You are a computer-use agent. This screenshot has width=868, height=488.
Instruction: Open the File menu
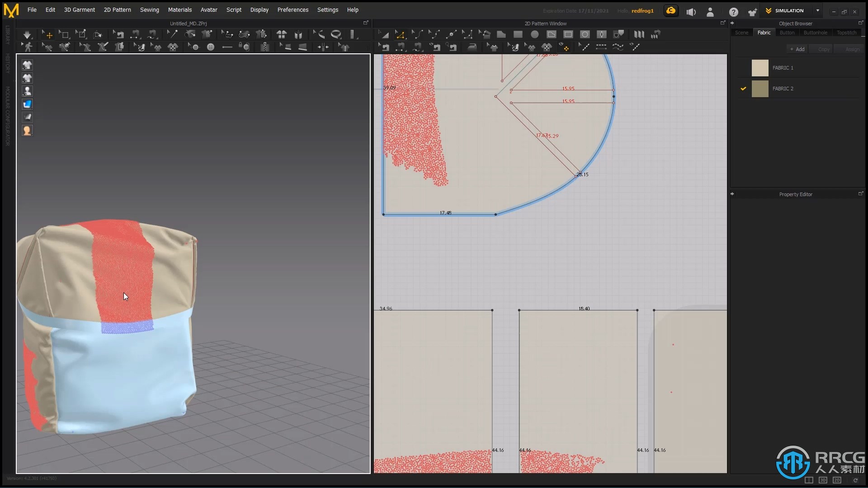(32, 9)
